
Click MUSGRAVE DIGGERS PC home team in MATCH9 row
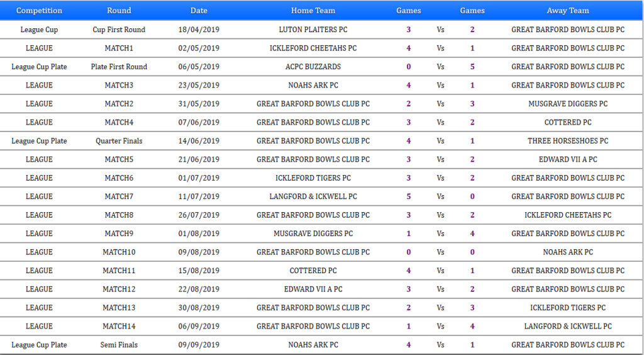click(313, 234)
